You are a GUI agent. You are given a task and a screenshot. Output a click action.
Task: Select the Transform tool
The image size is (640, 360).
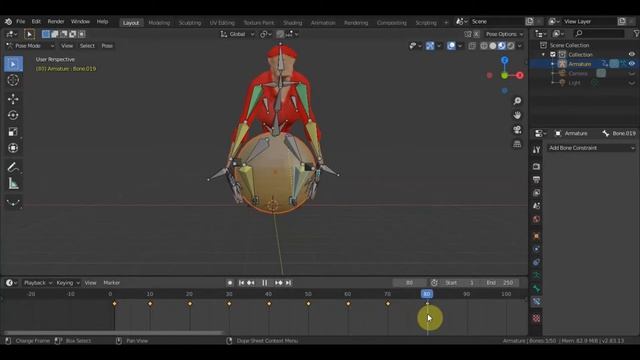pyautogui.click(x=13, y=148)
